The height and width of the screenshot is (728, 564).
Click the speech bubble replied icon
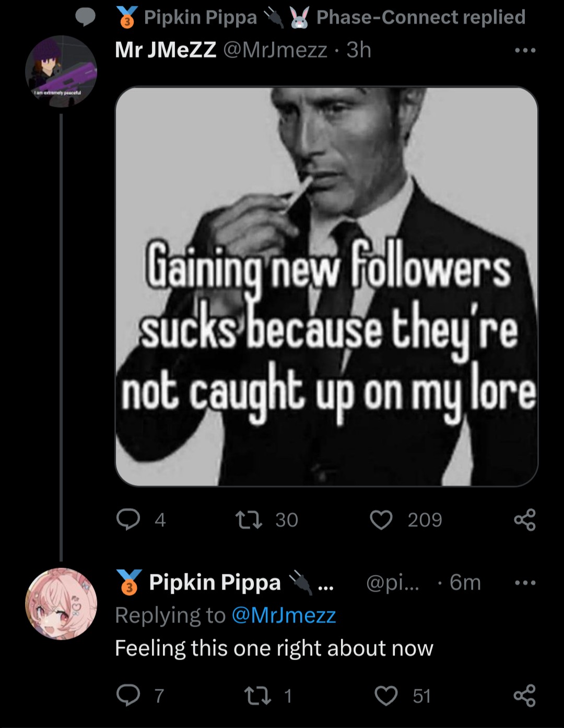(86, 18)
